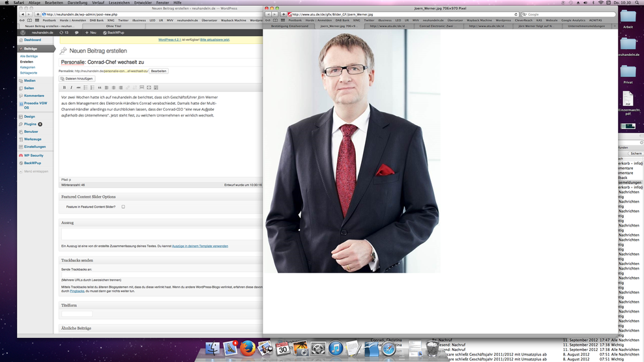The image size is (644, 362).
Task: Open the WordPress logo admin bar menu
Action: (x=23, y=33)
